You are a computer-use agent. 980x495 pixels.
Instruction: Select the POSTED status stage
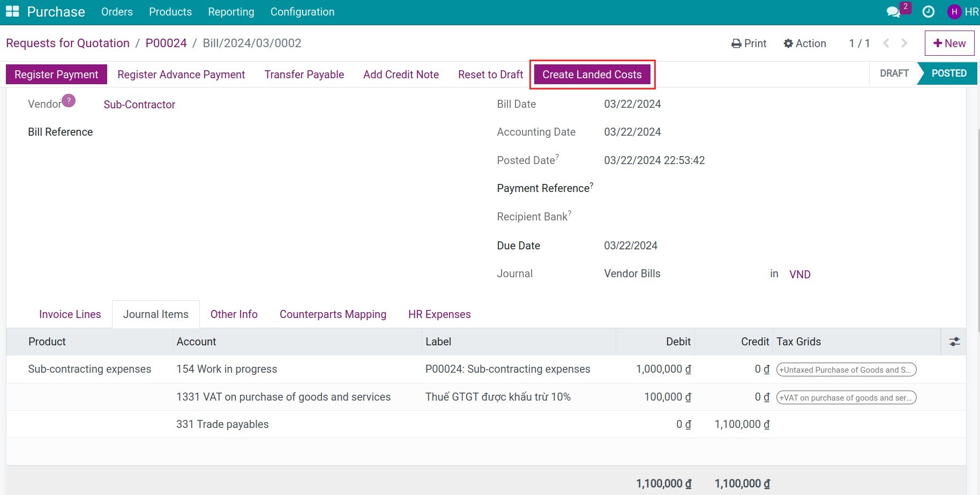click(948, 73)
